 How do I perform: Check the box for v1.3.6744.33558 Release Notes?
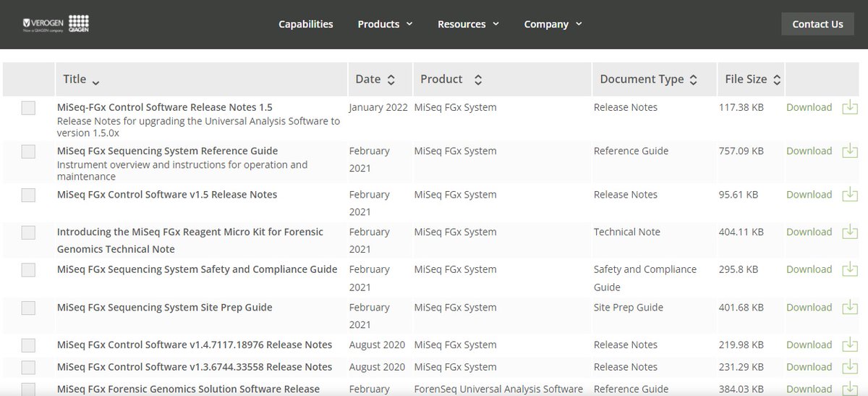(28, 367)
